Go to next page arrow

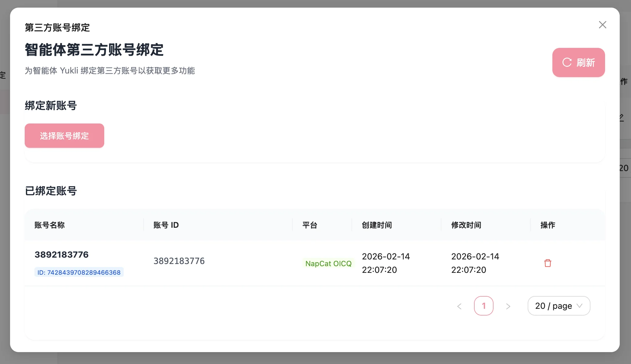tap(508, 306)
